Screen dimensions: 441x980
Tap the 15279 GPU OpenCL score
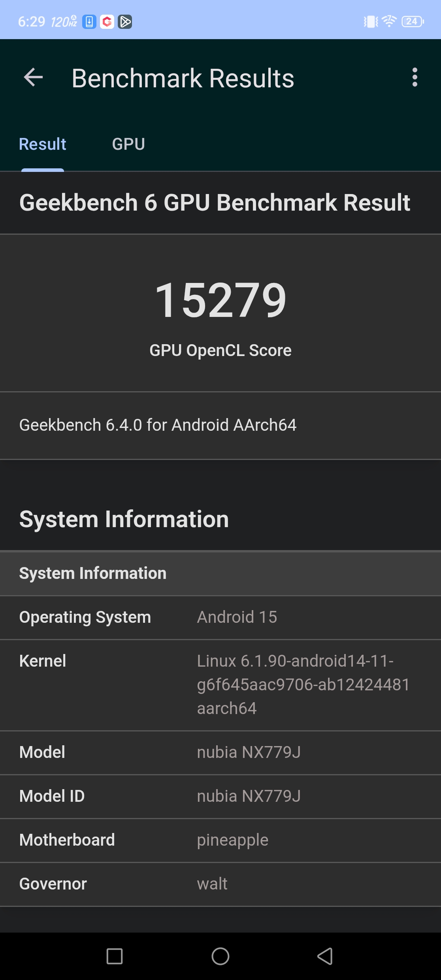pyautogui.click(x=220, y=300)
